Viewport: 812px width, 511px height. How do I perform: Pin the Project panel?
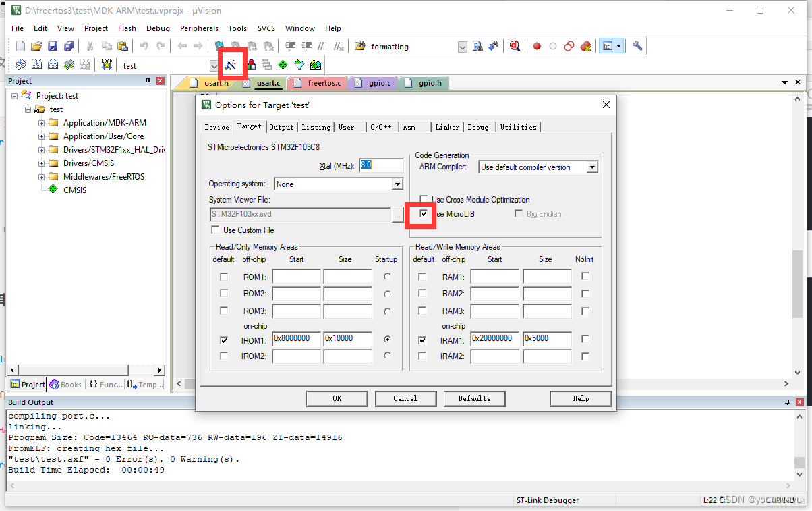pyautogui.click(x=148, y=81)
